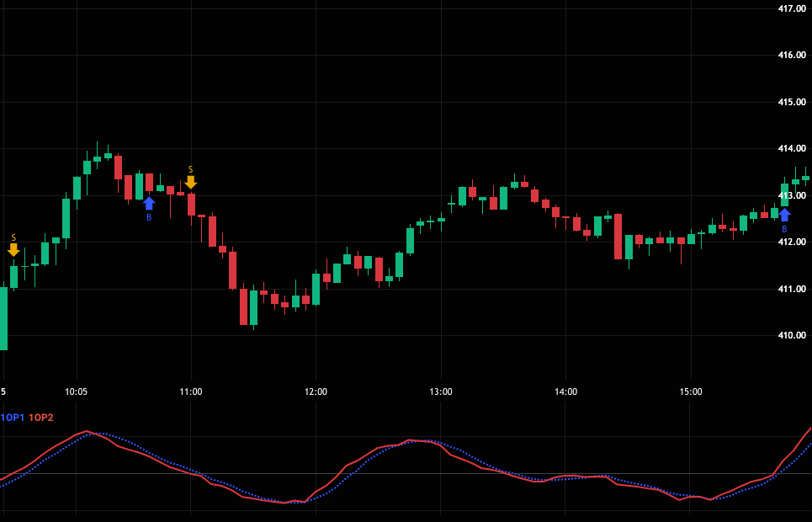Screen dimensions: 812x522
Task: Select the 11:00 time axis label
Action: (x=191, y=391)
